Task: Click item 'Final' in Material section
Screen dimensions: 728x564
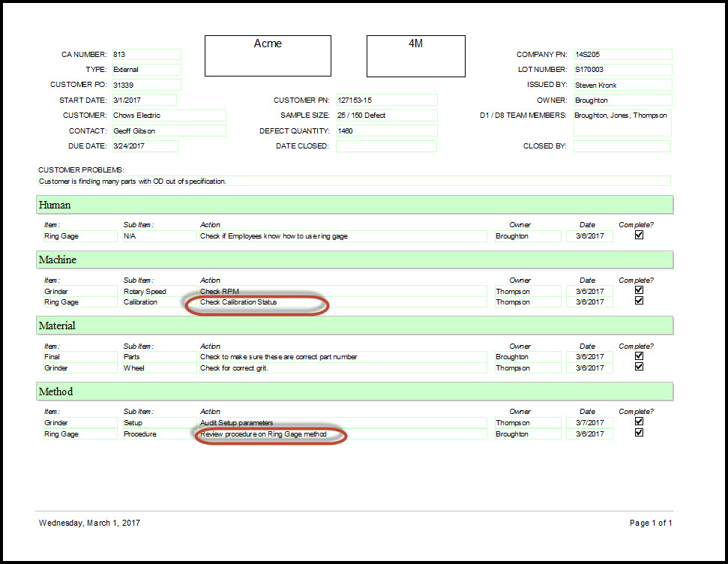Action: [x=80, y=357]
